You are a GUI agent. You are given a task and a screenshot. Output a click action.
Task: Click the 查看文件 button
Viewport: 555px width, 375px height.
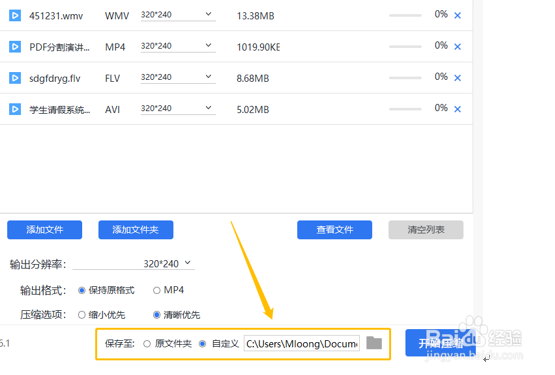click(x=334, y=230)
